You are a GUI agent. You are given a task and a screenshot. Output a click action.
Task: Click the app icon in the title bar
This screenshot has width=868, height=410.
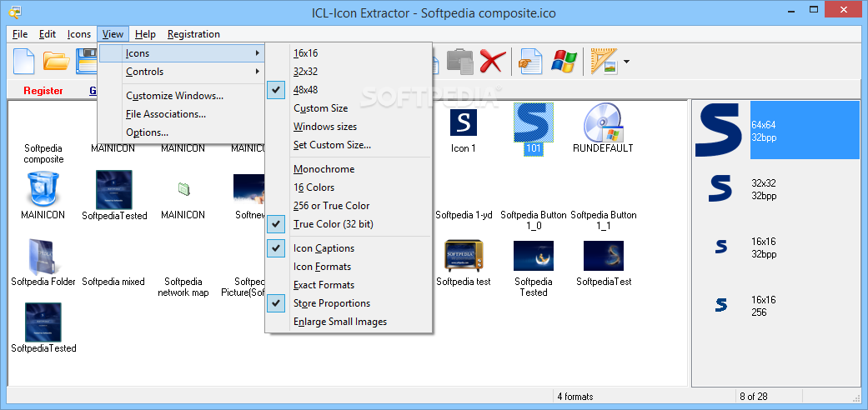15,12
